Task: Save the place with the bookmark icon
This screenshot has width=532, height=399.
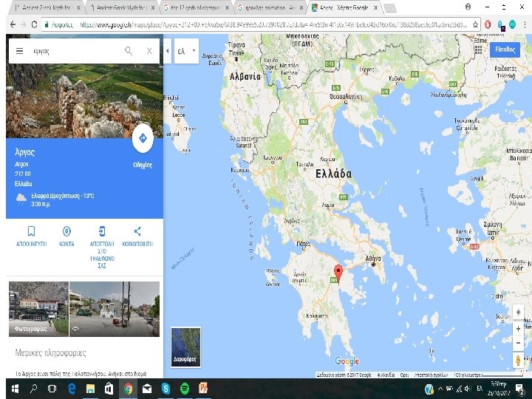Action: pyautogui.click(x=31, y=231)
